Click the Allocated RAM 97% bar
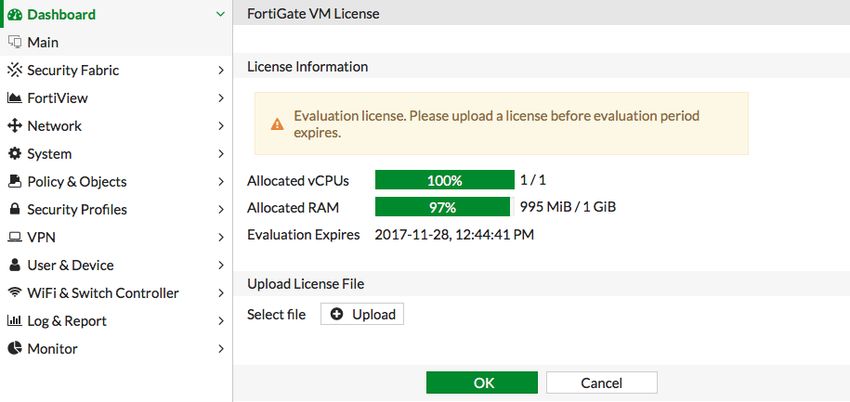Image resolution: width=850 pixels, height=402 pixels. [442, 207]
